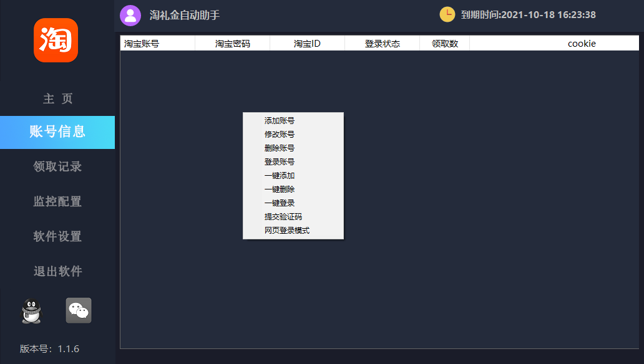Open the 监控配置 page
Screen dimensions: 644x364
click(57, 201)
